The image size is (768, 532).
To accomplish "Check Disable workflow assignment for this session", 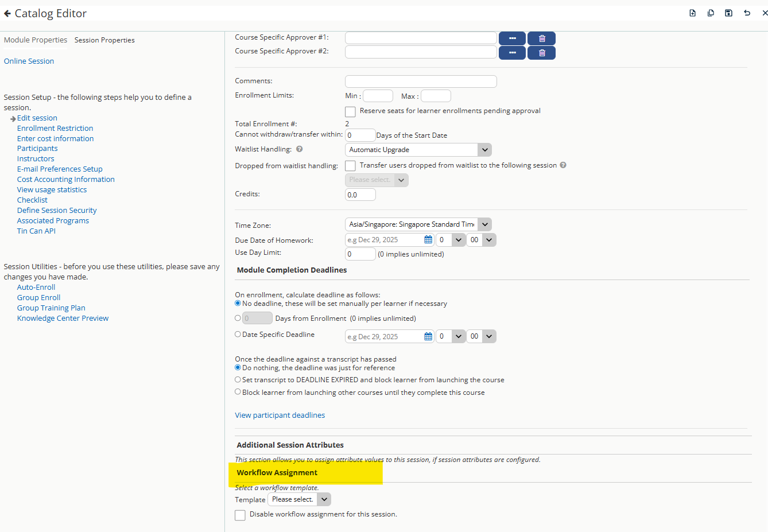I will [x=240, y=515].
